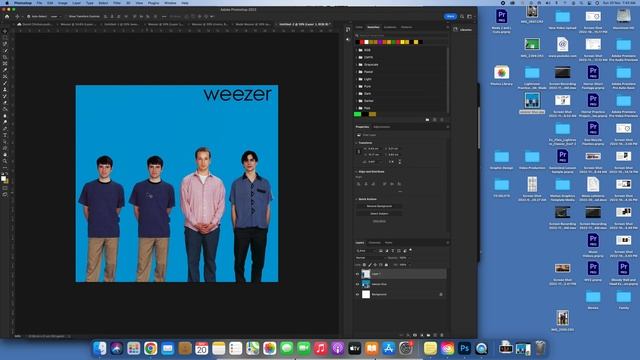Toggle layer filtering on/off switch

pyautogui.click(x=411, y=250)
